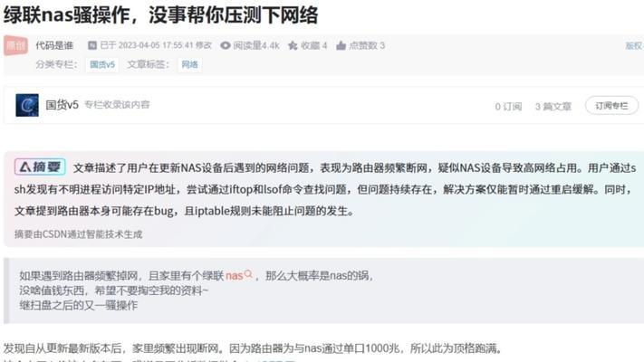The image size is (644, 362).
Task: Click the 摘要 summary badge
Action: point(40,167)
